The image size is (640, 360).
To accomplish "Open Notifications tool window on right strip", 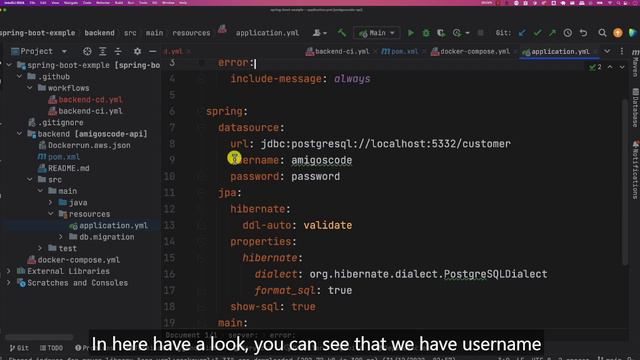I will click(x=635, y=169).
